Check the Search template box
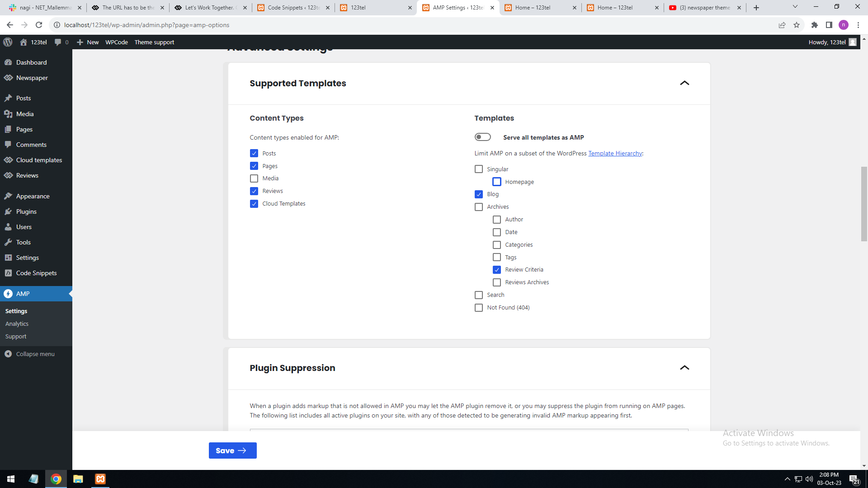 (x=479, y=295)
